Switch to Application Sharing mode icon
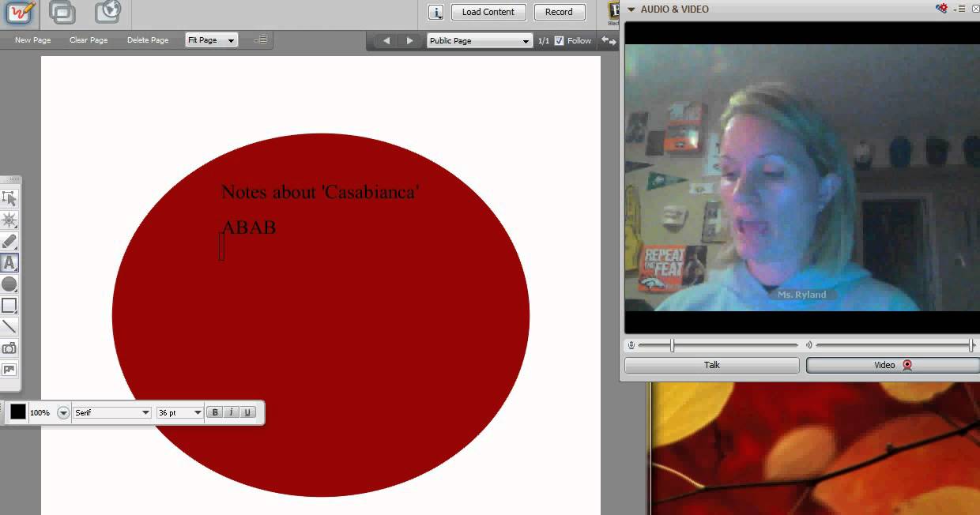The width and height of the screenshot is (980, 515). pyautogui.click(x=62, y=12)
